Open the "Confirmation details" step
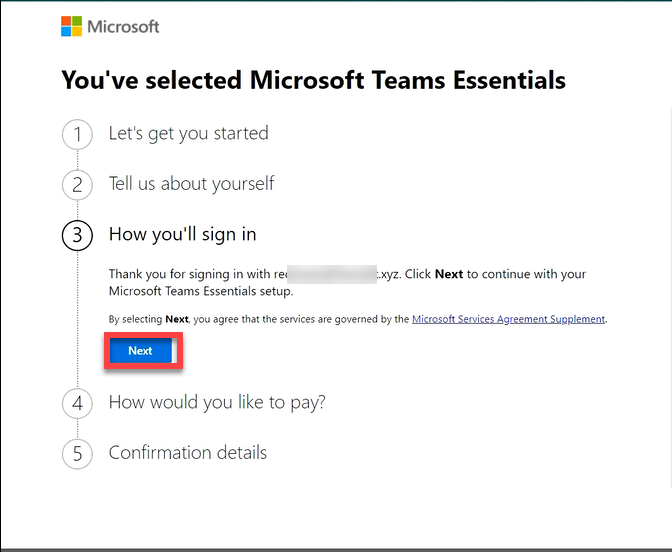 click(x=188, y=453)
